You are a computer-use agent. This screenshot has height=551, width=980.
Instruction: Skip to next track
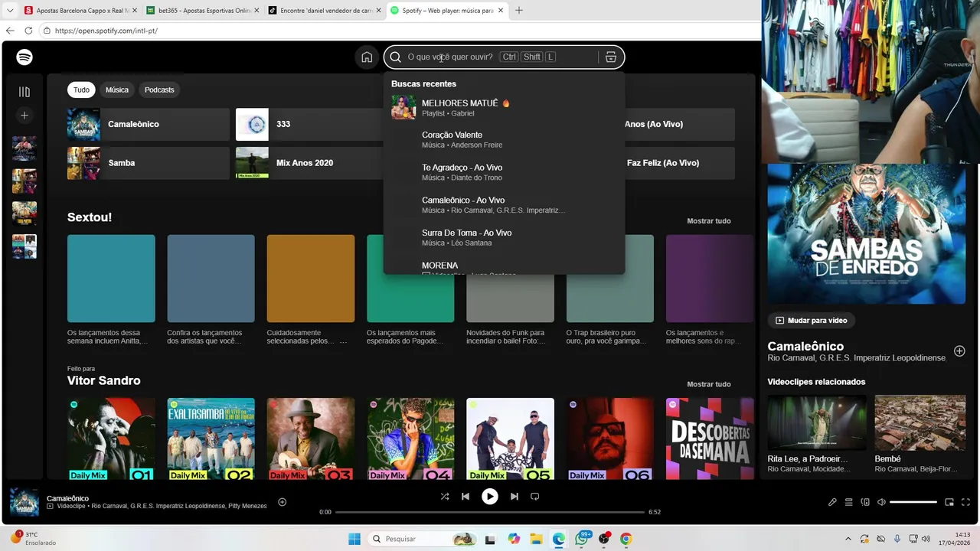514,497
